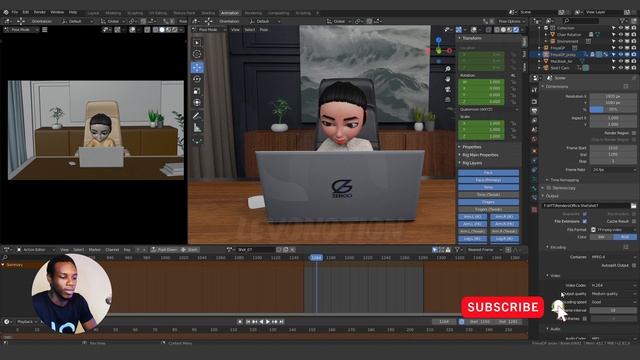This screenshot has height=360, width=640.
Task: Toggle camera view gizmo in viewport
Action: [448, 89]
